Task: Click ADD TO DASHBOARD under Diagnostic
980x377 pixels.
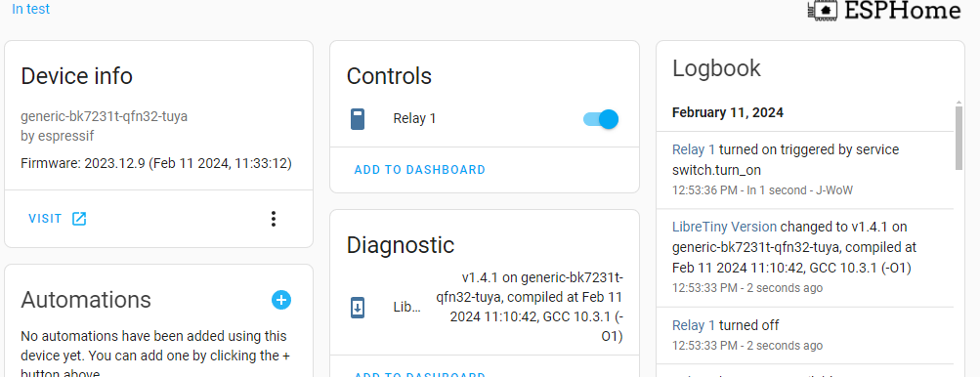Action: (x=419, y=374)
